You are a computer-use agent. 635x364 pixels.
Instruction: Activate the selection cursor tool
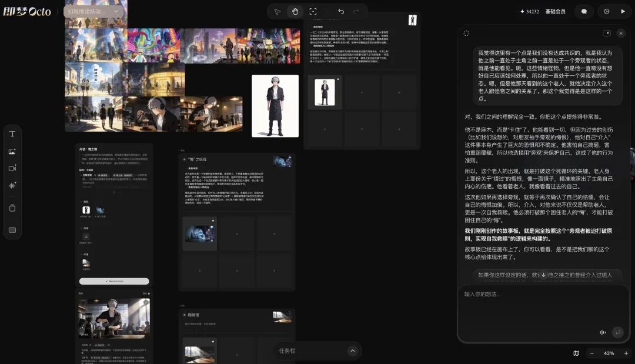tap(277, 11)
